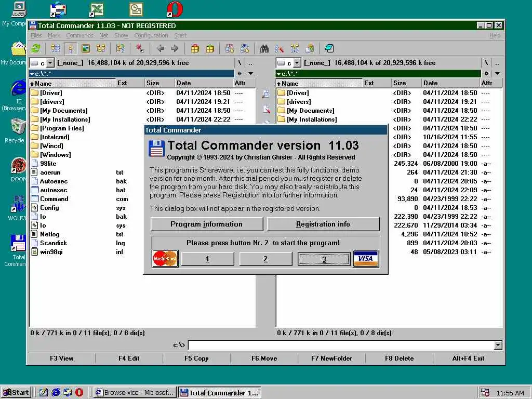Click the F5 Copy button
This screenshot has height=399, width=532.
pyautogui.click(x=196, y=358)
